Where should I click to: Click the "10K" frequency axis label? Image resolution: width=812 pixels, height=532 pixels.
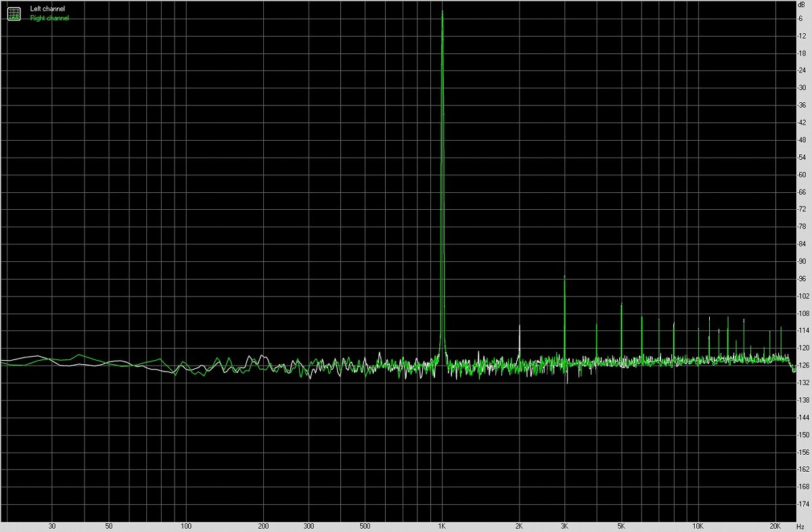[698, 526]
